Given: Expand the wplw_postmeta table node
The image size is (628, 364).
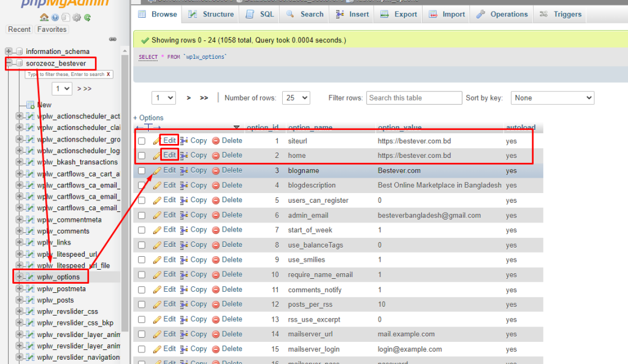Looking at the screenshot, I should pyautogui.click(x=19, y=289).
